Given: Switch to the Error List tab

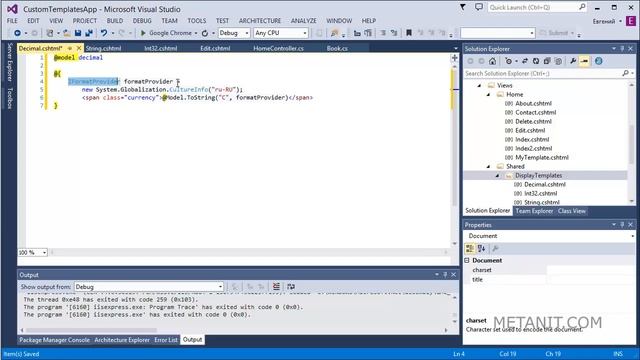Looking at the screenshot, I should click(166, 340).
